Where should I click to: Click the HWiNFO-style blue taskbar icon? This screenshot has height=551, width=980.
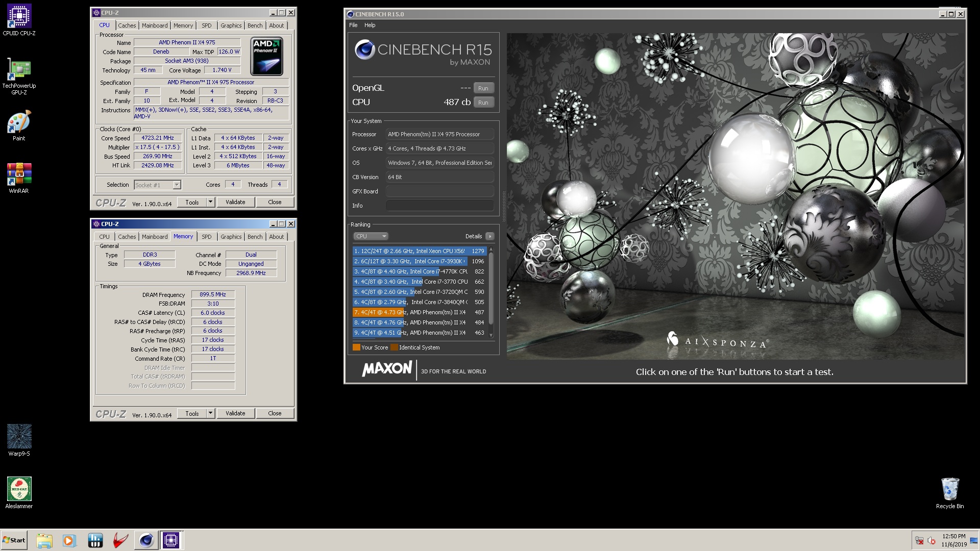coord(95,540)
